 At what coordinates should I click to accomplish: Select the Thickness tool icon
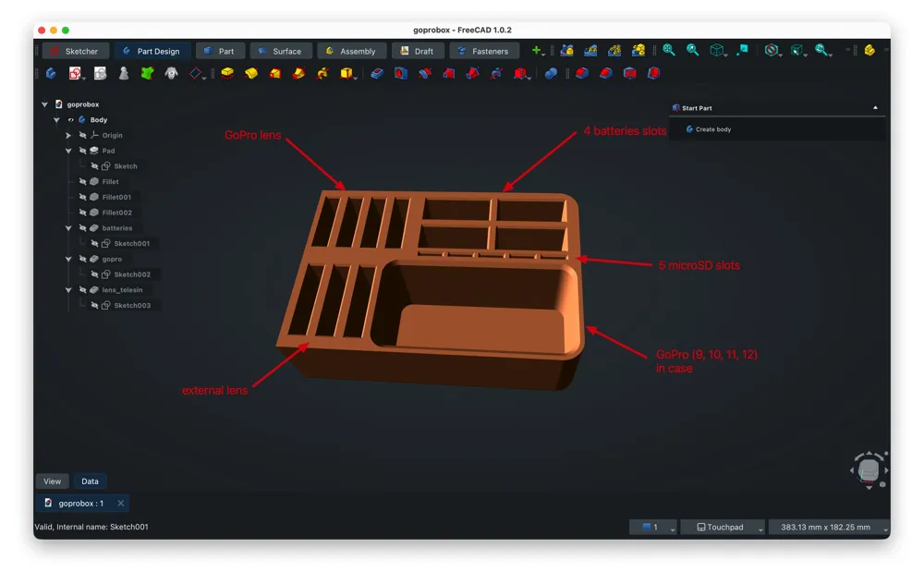[654, 73]
